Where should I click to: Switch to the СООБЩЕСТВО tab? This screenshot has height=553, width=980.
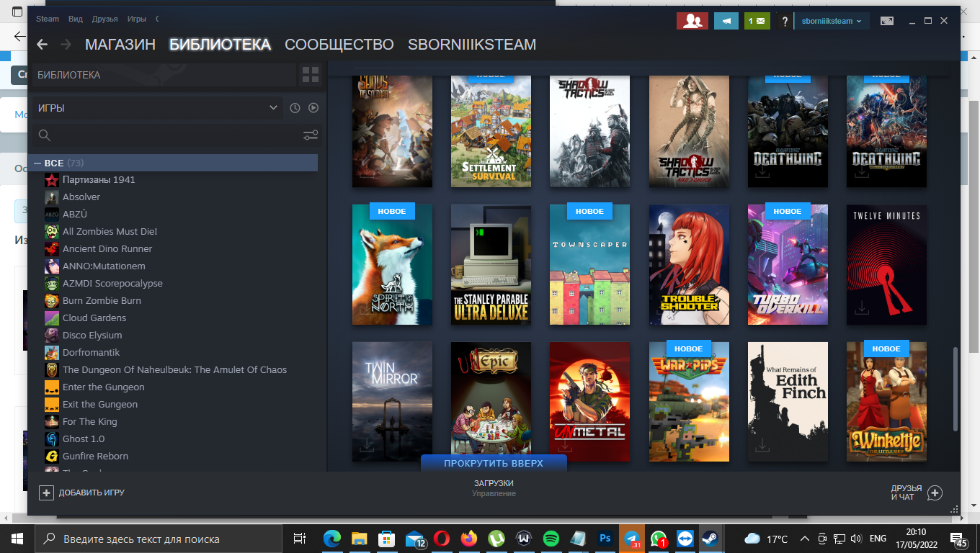click(339, 45)
